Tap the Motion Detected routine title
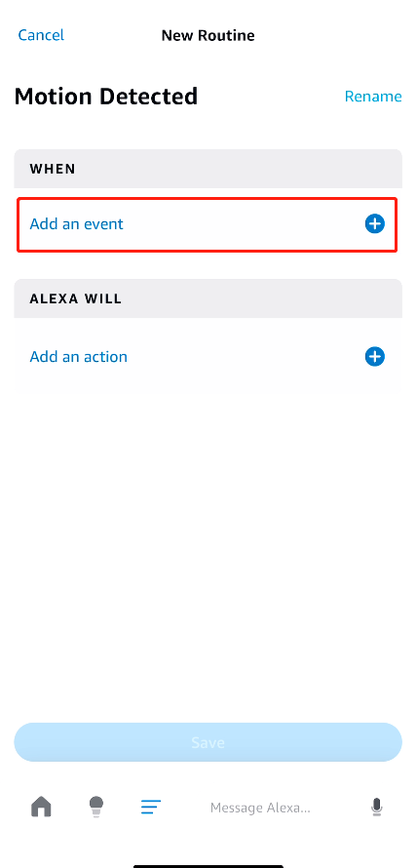The image size is (417, 868). coord(105,97)
